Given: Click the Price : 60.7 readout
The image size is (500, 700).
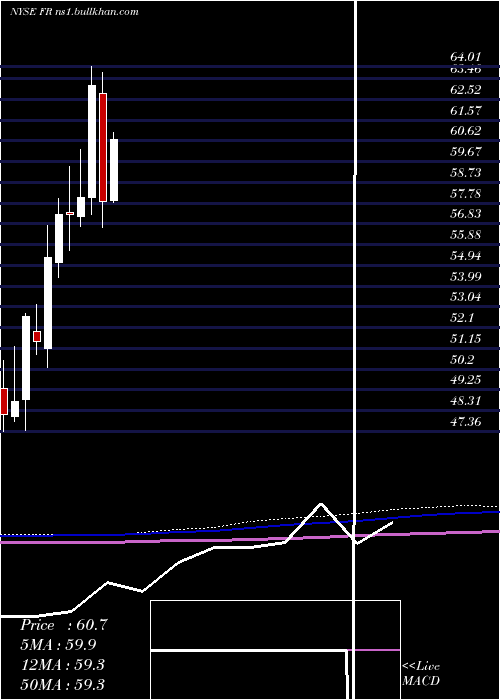Looking at the screenshot, I should 63,625.
